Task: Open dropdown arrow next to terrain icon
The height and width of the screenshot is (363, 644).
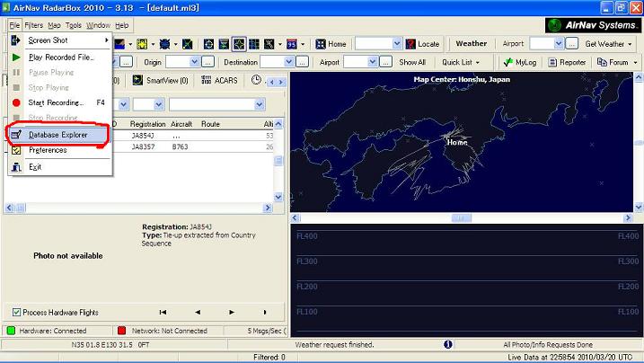Action: pos(130,44)
